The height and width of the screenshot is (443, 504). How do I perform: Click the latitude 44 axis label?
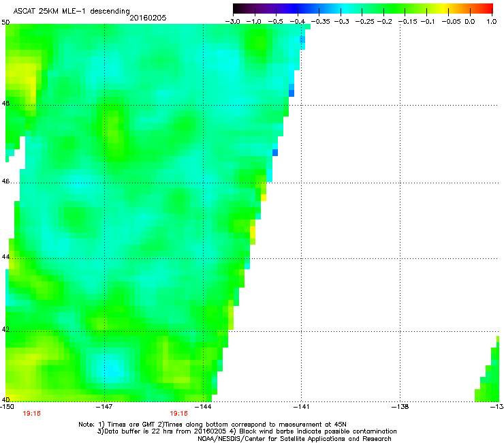(5, 257)
